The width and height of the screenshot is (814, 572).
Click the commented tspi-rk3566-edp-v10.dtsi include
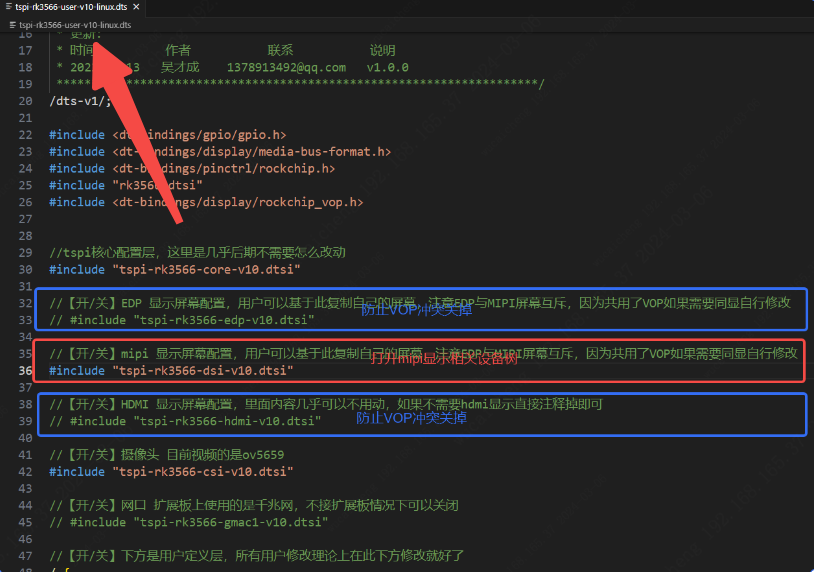182,320
